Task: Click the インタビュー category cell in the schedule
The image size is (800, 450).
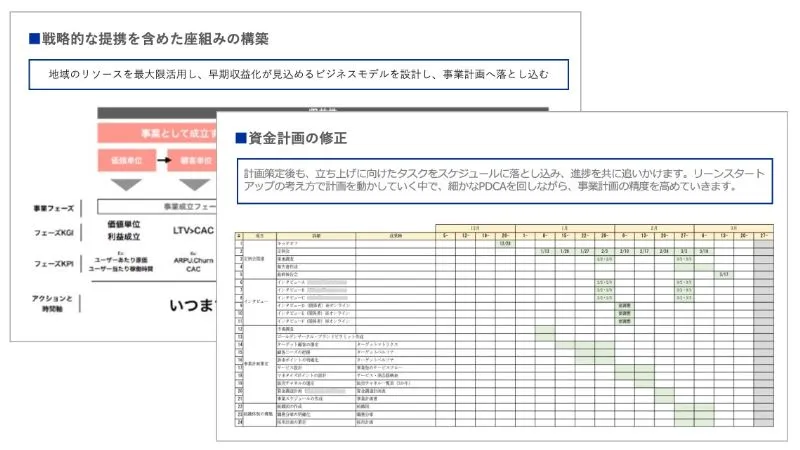Action: [x=260, y=302]
